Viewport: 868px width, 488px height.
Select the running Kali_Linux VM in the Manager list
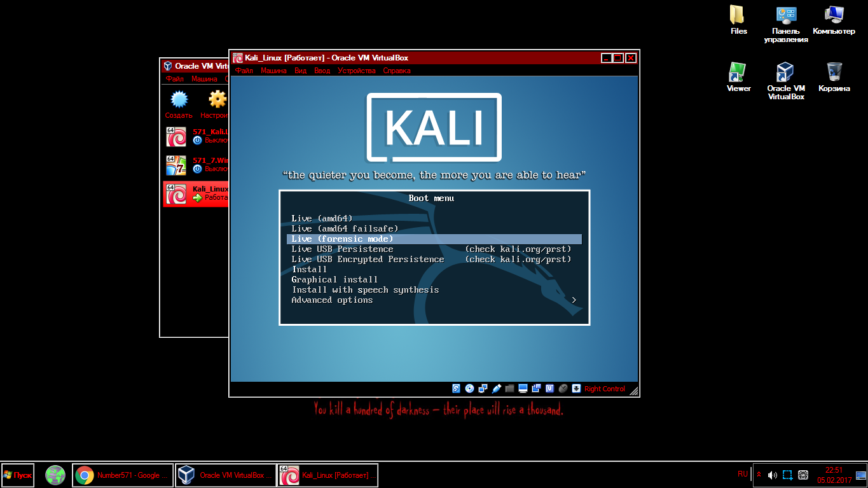(x=195, y=193)
